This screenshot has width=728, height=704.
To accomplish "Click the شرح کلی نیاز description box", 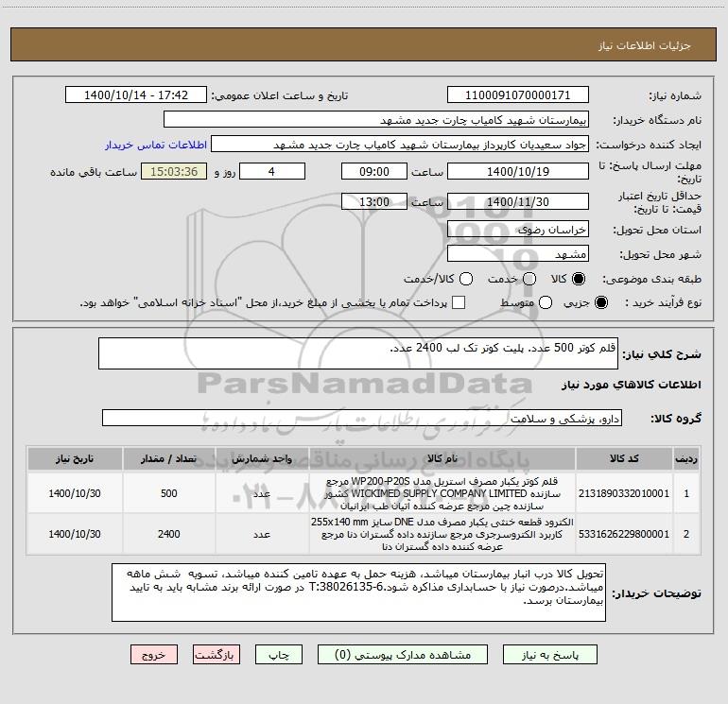I will coord(358,353).
